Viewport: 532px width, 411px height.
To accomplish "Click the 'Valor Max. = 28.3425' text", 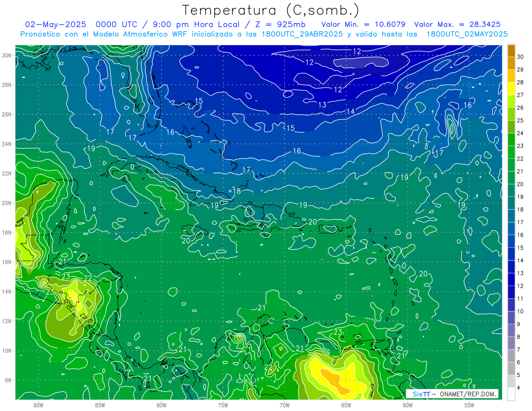I will click(458, 24).
